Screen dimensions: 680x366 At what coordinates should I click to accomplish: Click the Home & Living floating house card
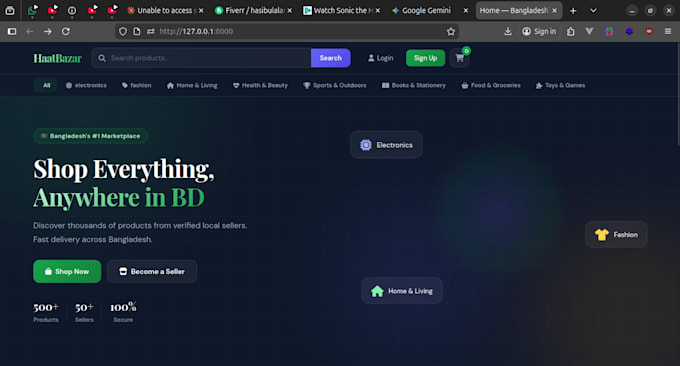[x=402, y=291]
